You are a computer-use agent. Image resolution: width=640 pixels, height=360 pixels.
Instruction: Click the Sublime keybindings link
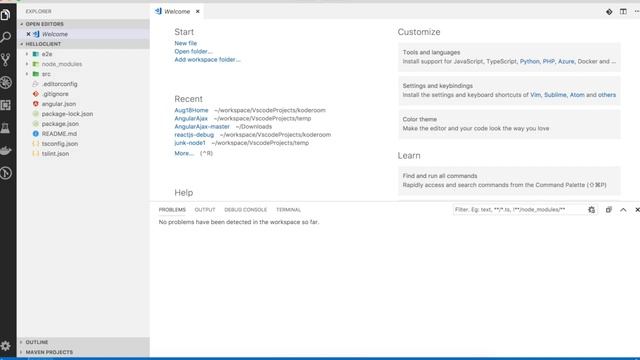556,95
